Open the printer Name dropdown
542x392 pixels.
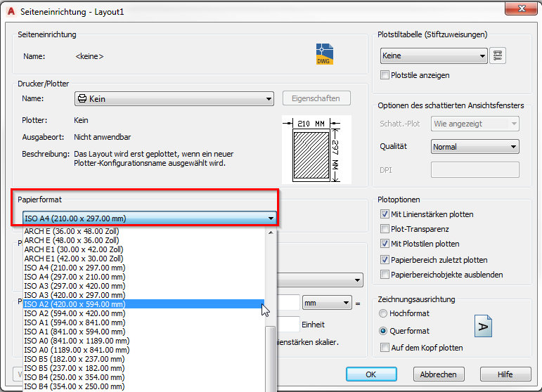click(174, 99)
